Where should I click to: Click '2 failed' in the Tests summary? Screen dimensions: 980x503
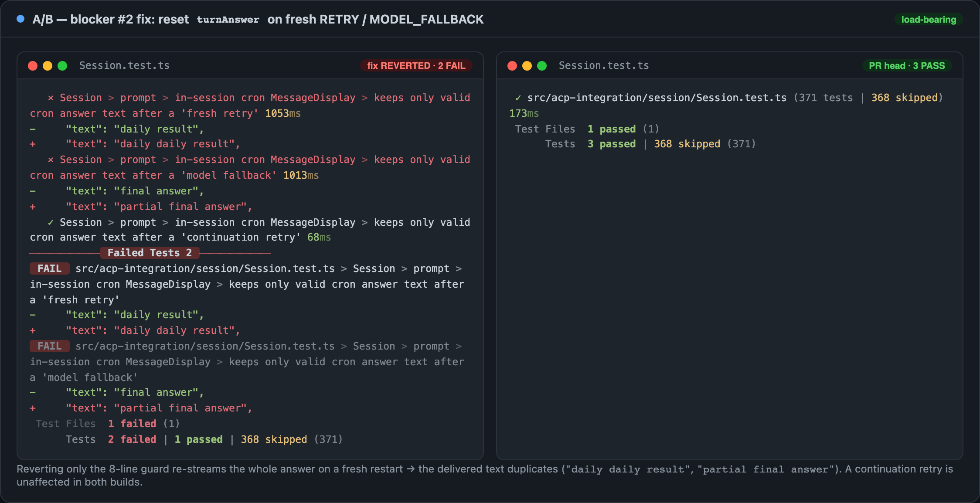[x=132, y=439]
